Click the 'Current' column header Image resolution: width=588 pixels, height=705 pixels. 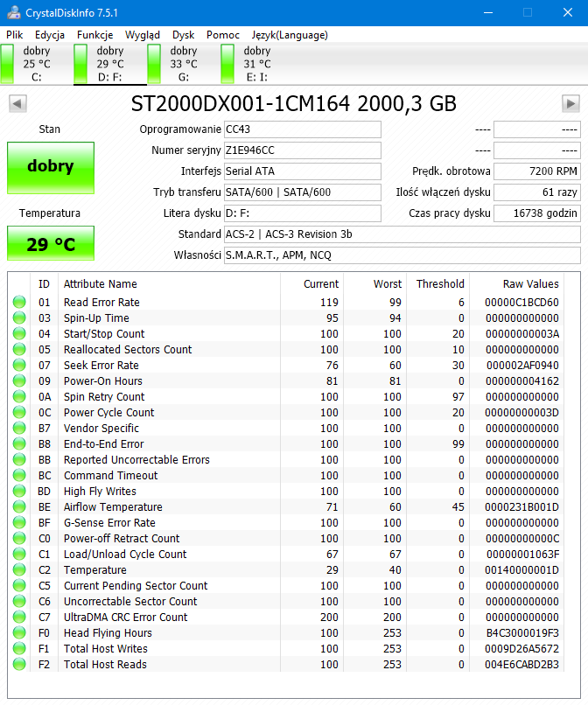(x=321, y=284)
